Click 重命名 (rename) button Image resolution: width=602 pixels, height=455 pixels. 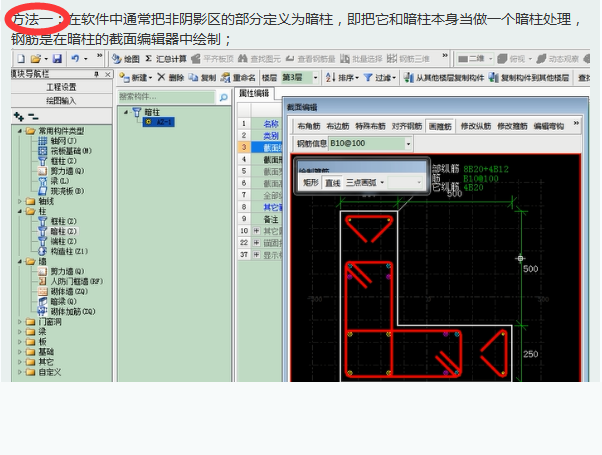coord(238,78)
